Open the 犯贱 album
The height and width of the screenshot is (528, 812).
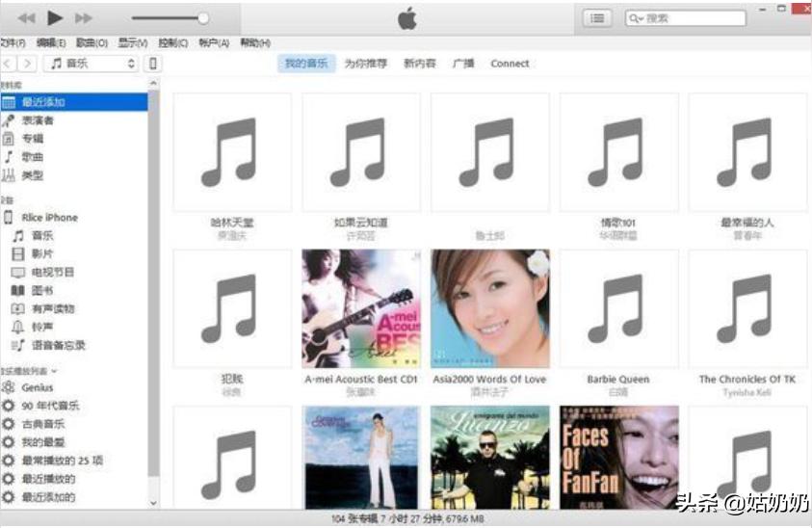click(x=232, y=309)
